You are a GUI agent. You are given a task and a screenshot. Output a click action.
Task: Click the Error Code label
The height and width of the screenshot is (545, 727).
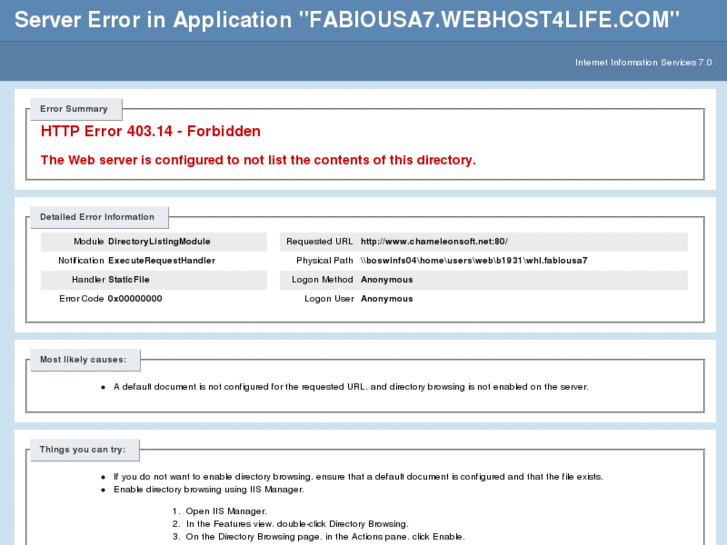point(81,299)
